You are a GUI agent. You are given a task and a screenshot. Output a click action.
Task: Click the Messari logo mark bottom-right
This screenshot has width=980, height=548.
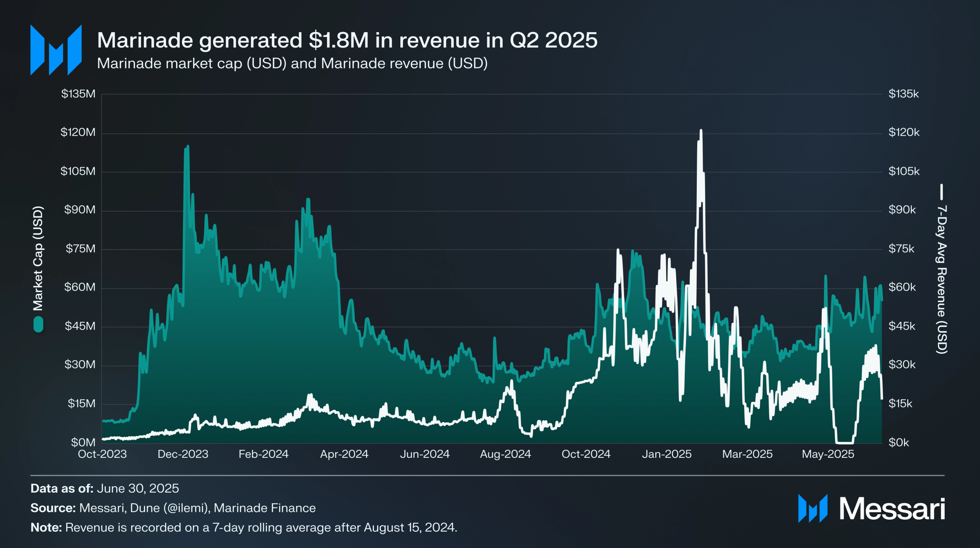813,508
